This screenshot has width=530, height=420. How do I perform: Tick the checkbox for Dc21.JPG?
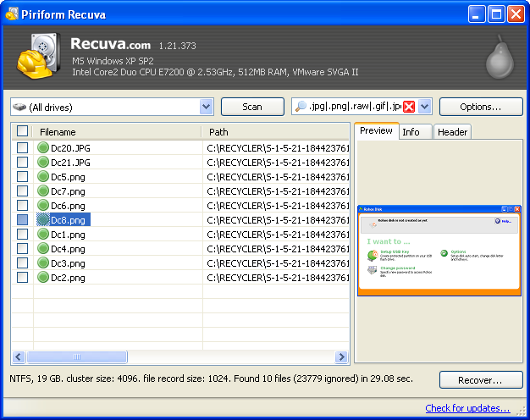(22, 163)
